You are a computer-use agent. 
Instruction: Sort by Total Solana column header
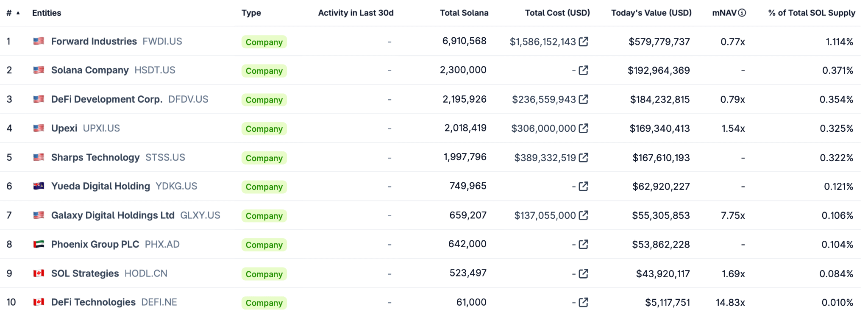(464, 13)
